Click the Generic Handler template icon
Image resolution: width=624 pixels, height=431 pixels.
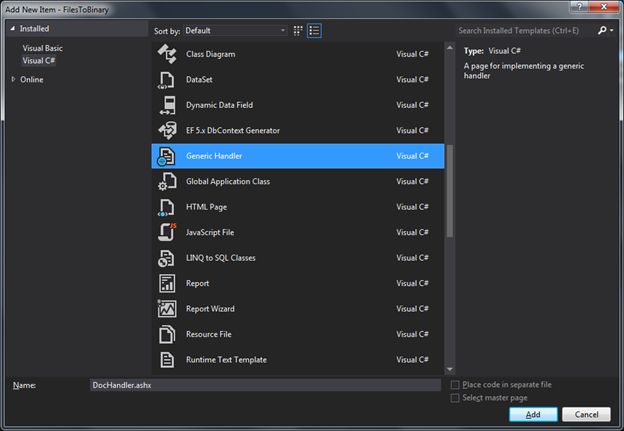pyautogui.click(x=166, y=156)
